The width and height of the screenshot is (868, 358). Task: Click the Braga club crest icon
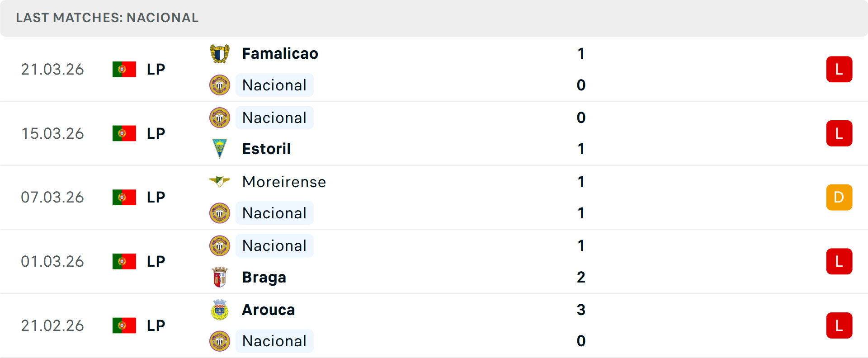point(220,277)
